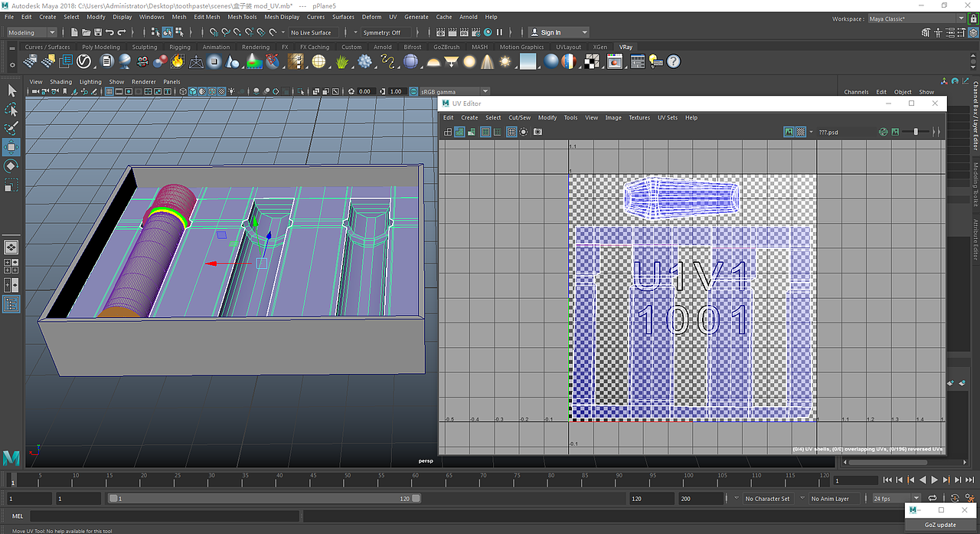Open the Textures menu in UV Editor

click(x=639, y=117)
